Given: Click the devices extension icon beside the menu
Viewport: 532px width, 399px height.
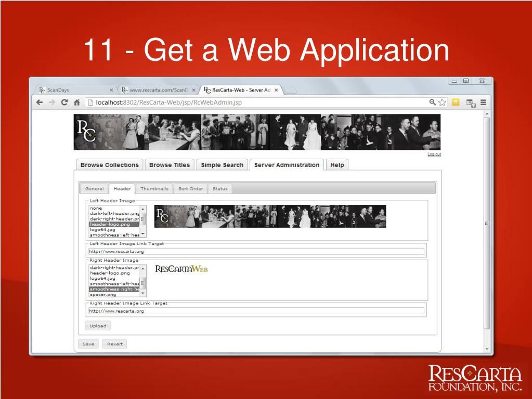Looking at the screenshot, I should pyautogui.click(x=471, y=103).
